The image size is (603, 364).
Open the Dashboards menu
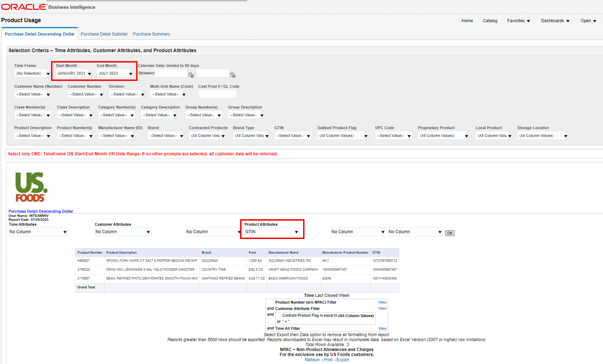555,20
